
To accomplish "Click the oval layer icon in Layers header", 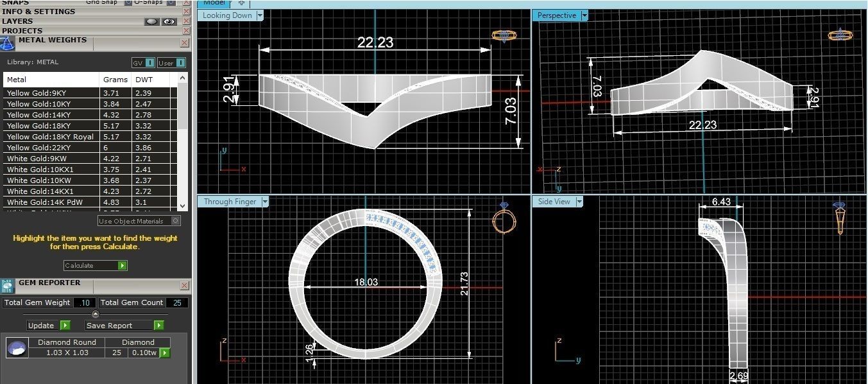I will click(x=151, y=21).
